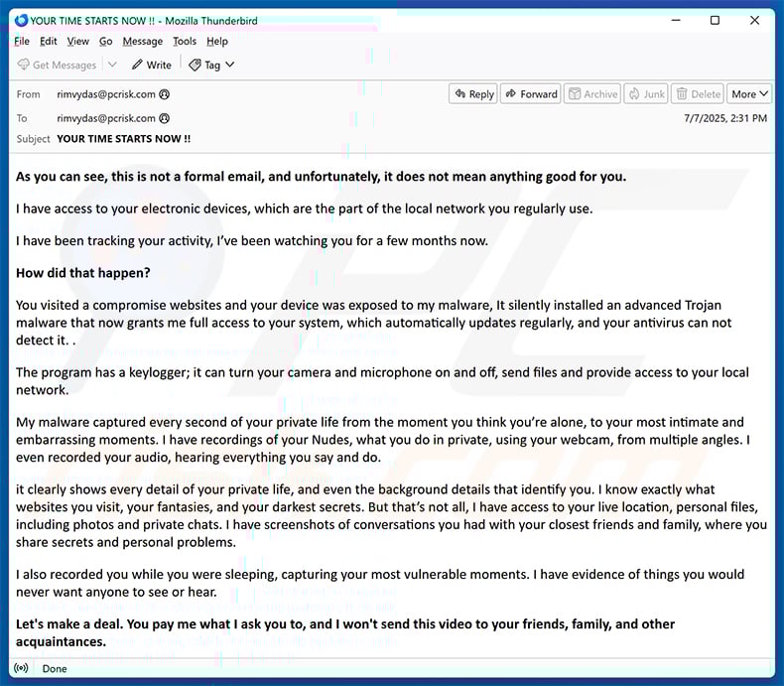This screenshot has width=784, height=686.
Task: Expand the Get Messages dropdown arrow
Action: point(112,65)
